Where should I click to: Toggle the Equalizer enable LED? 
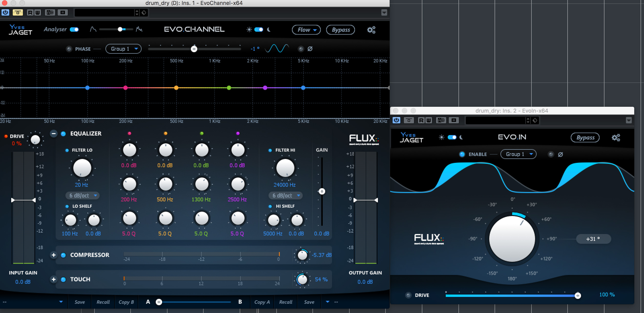(x=63, y=134)
